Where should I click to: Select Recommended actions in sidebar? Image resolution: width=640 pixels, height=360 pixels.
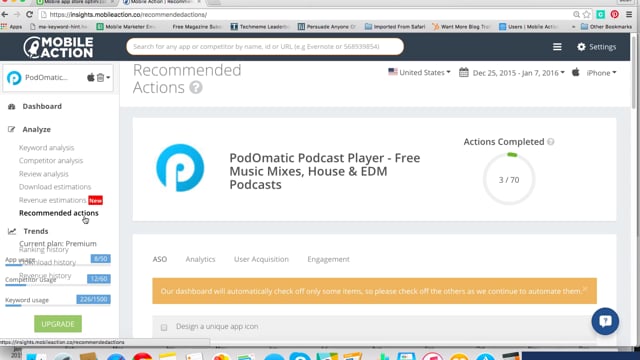click(x=59, y=213)
